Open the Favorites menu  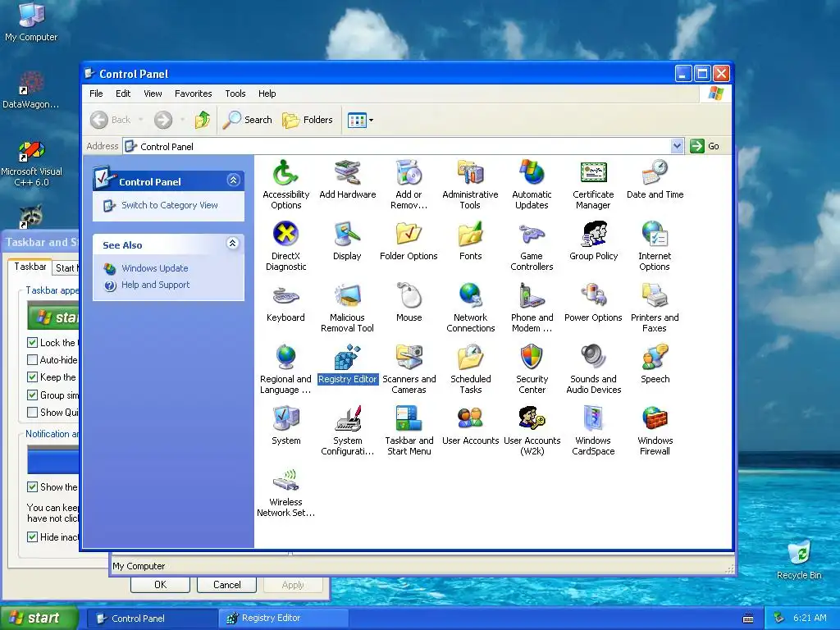pyautogui.click(x=194, y=94)
